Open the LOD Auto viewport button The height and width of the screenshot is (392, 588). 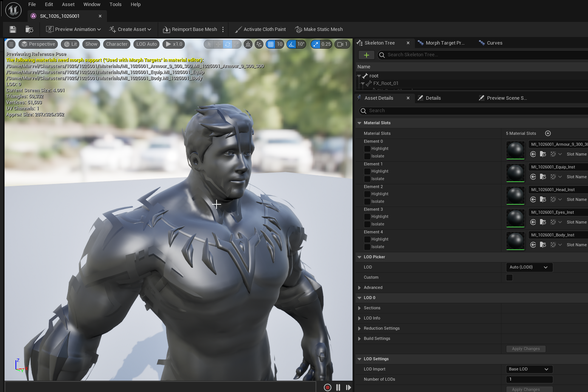click(x=147, y=44)
